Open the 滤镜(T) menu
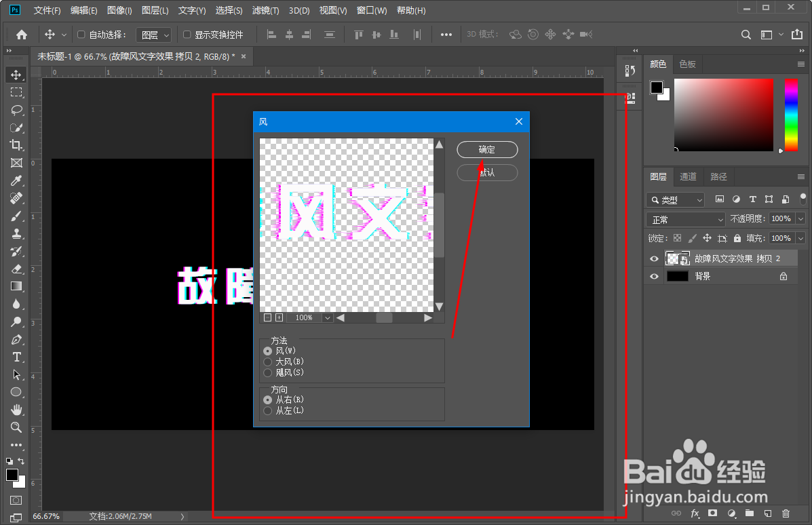 click(265, 10)
